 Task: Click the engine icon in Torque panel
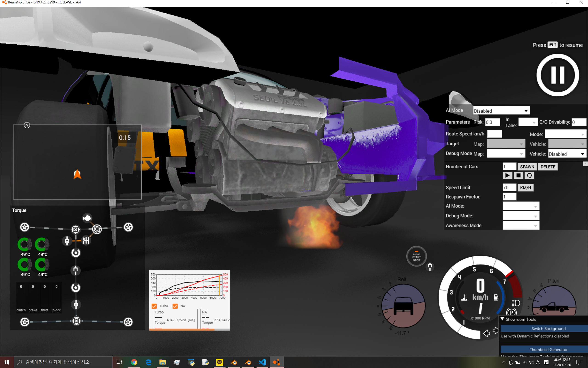pyautogui.click(x=87, y=218)
